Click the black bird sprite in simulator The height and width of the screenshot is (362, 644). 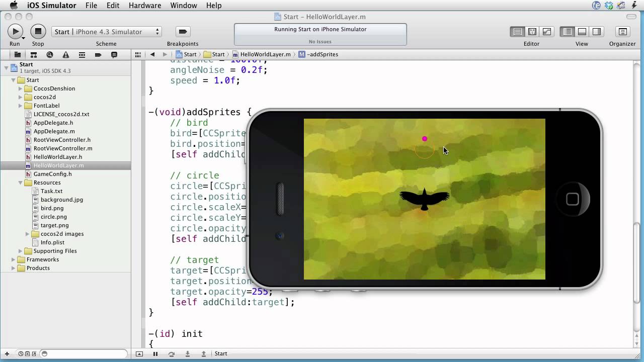click(x=425, y=199)
